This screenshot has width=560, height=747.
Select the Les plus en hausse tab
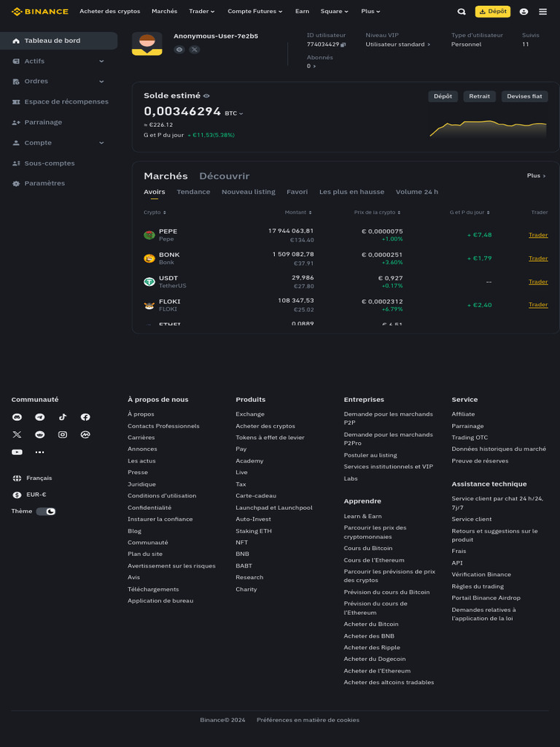pos(352,192)
